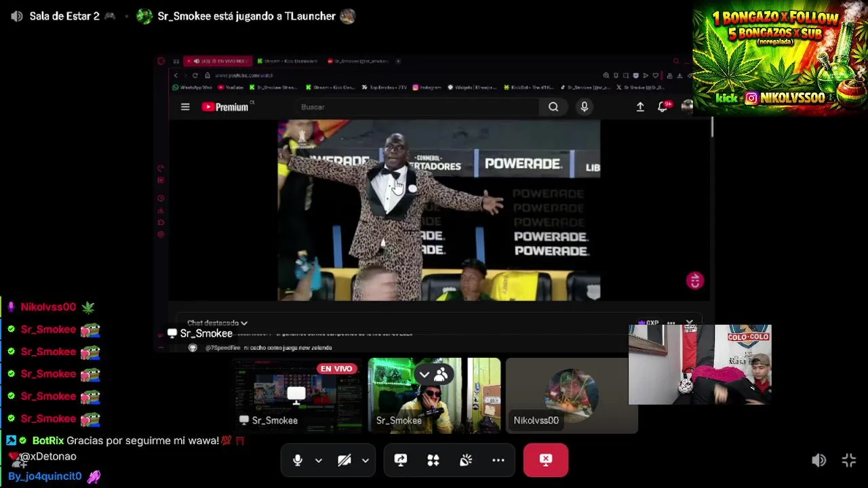Click the share screen button
This screenshot has width=868, height=488.
point(401,460)
